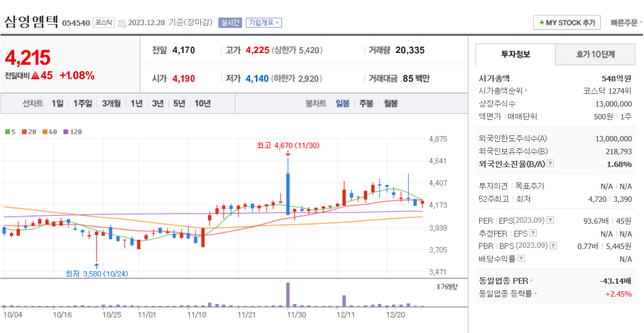Click green 5-day moving average legend
The height and width of the screenshot is (333, 644).
coord(10,131)
